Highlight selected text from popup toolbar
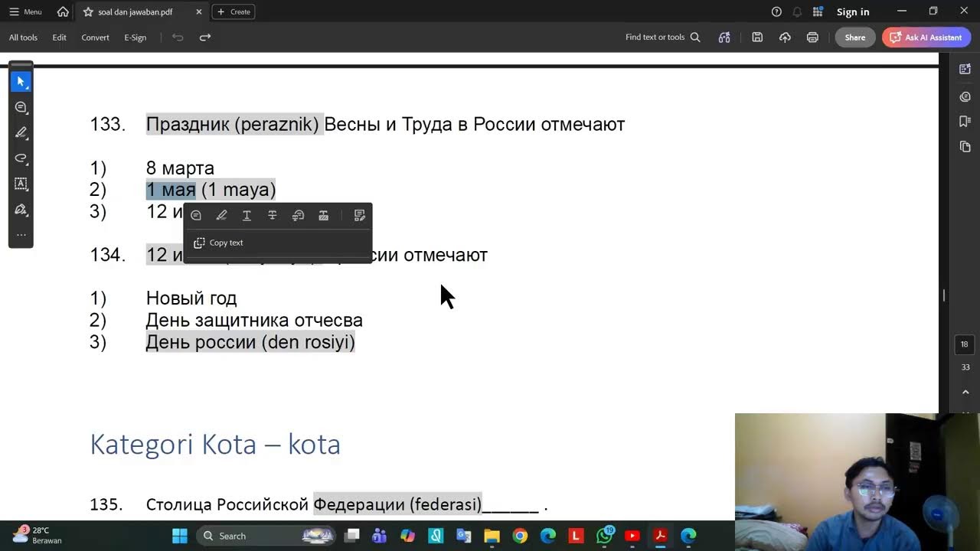The width and height of the screenshot is (980, 551). (x=221, y=216)
